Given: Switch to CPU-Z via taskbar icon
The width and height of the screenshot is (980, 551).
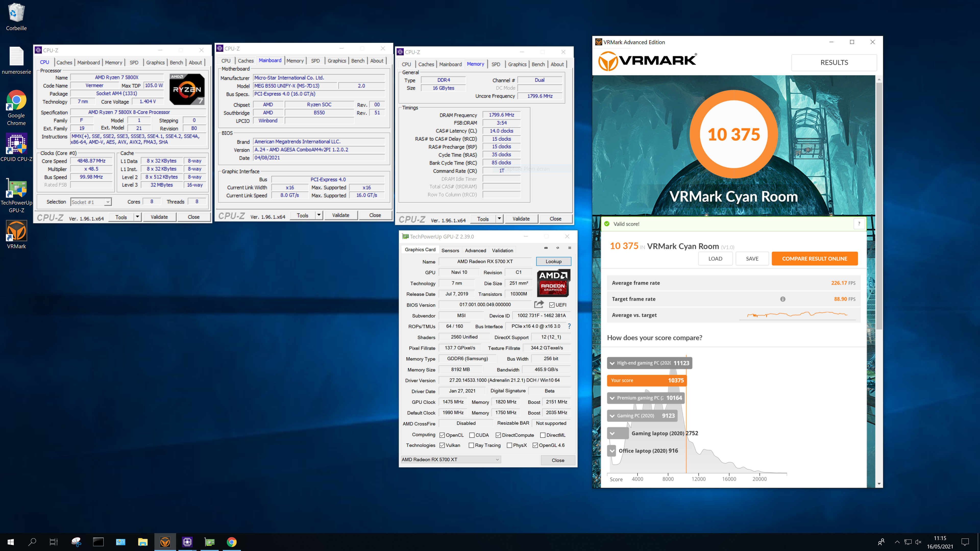Looking at the screenshot, I should [187, 542].
